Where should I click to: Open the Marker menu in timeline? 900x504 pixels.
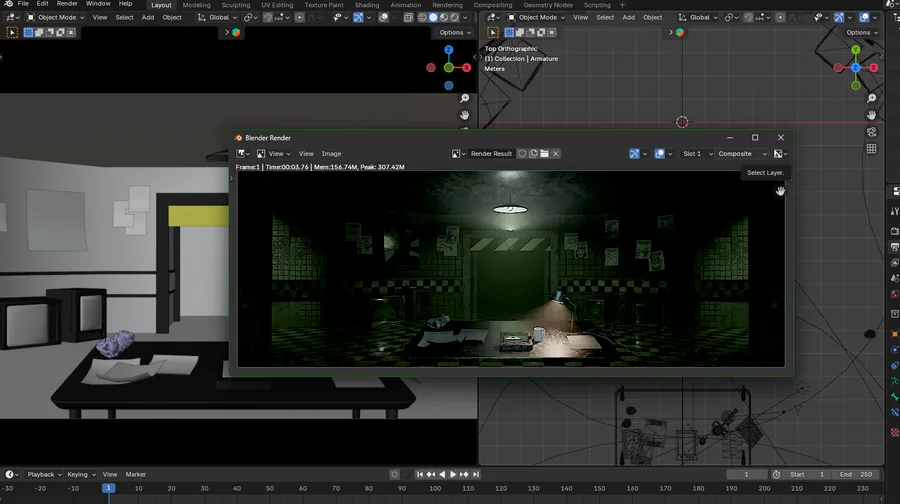coord(135,474)
